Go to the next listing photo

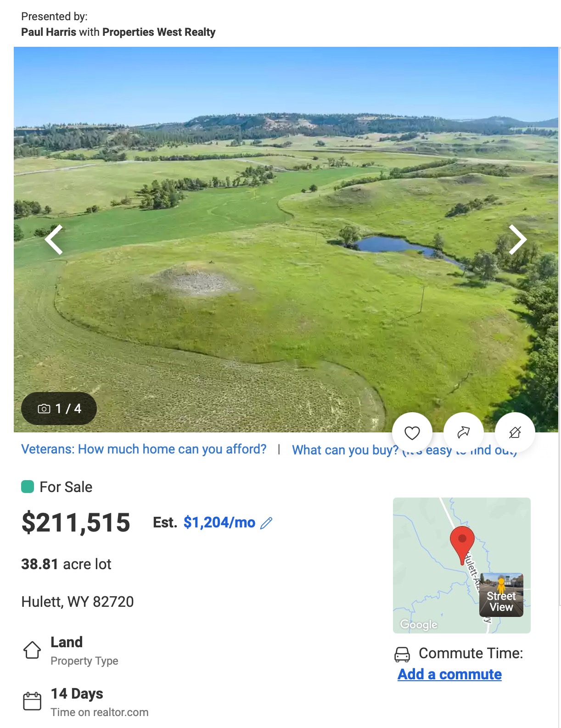(517, 240)
